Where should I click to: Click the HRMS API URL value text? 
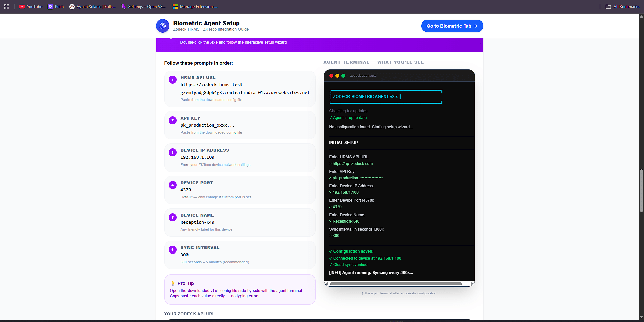point(245,89)
